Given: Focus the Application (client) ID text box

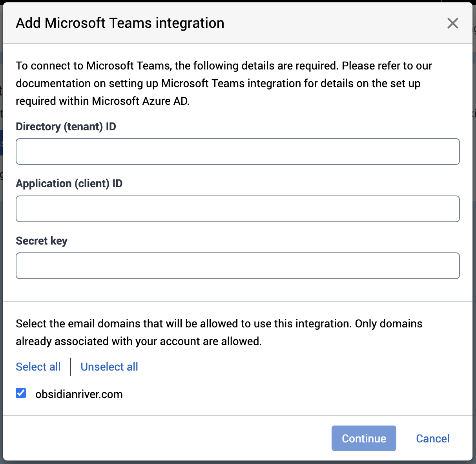Looking at the screenshot, I should click(237, 209).
